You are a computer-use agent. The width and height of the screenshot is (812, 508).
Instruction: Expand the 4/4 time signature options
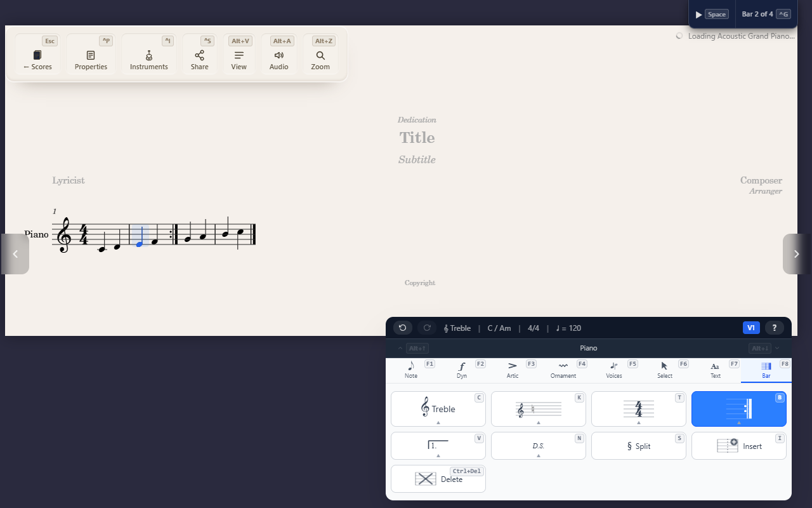click(639, 409)
